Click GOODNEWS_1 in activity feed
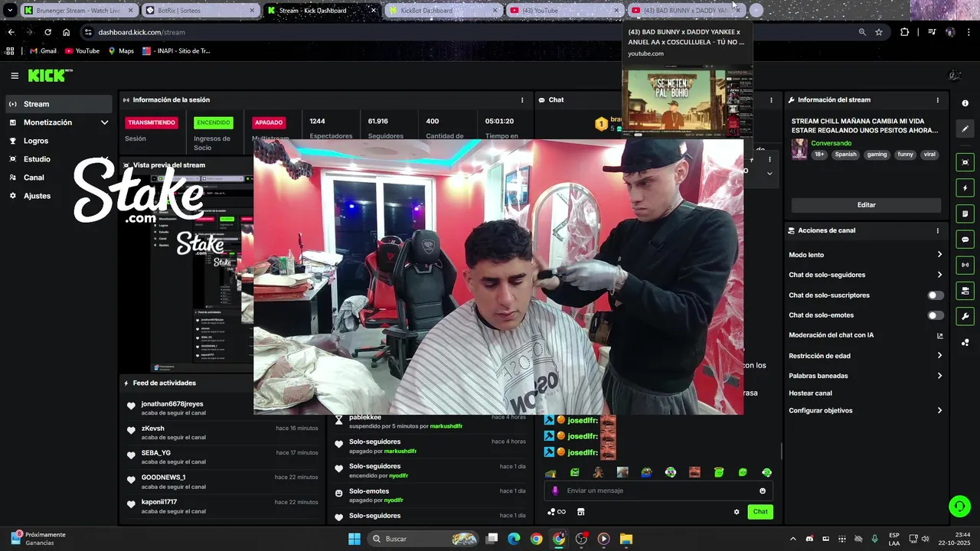 (163, 478)
